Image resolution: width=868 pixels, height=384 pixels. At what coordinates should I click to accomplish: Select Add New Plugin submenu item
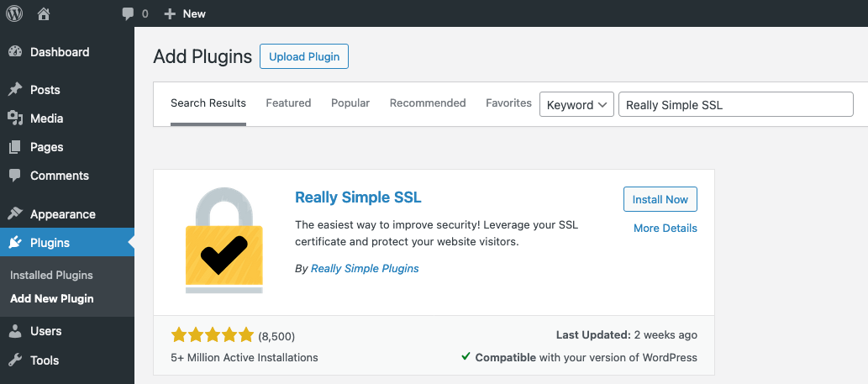click(52, 299)
